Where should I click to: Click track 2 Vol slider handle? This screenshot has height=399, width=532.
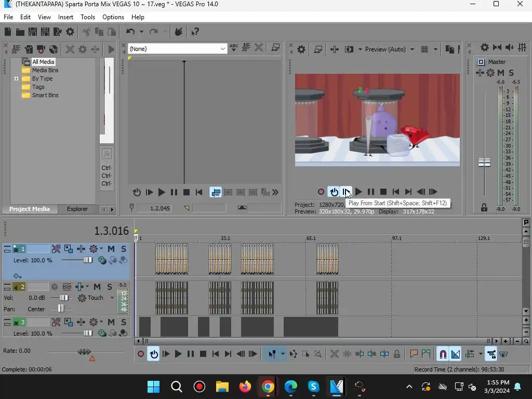[x=64, y=298]
